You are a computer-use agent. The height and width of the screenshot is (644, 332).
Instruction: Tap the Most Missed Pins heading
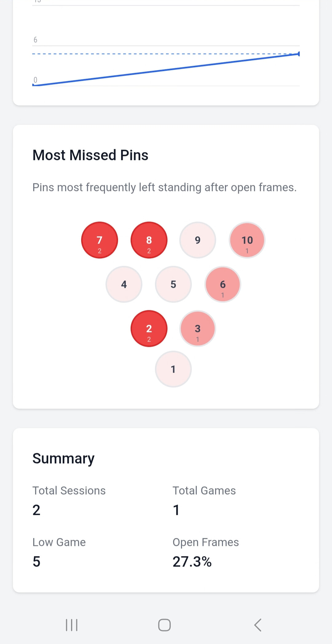[90, 155]
